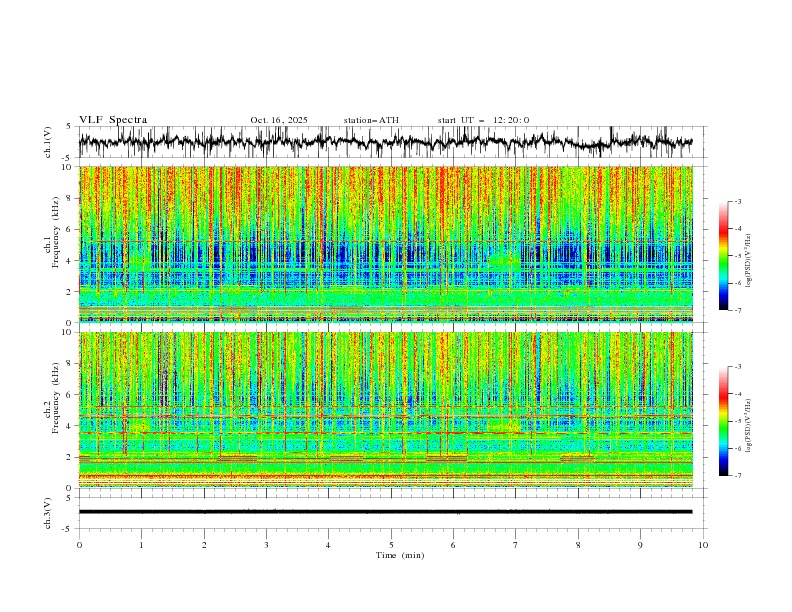This screenshot has height=612, width=792.
Task: Click inside the ch.1 spectrogram panel
Action: pyautogui.click(x=386, y=244)
